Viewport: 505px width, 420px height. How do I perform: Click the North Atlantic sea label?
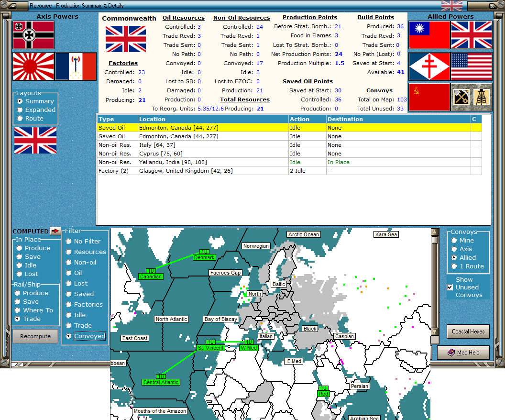(x=171, y=319)
